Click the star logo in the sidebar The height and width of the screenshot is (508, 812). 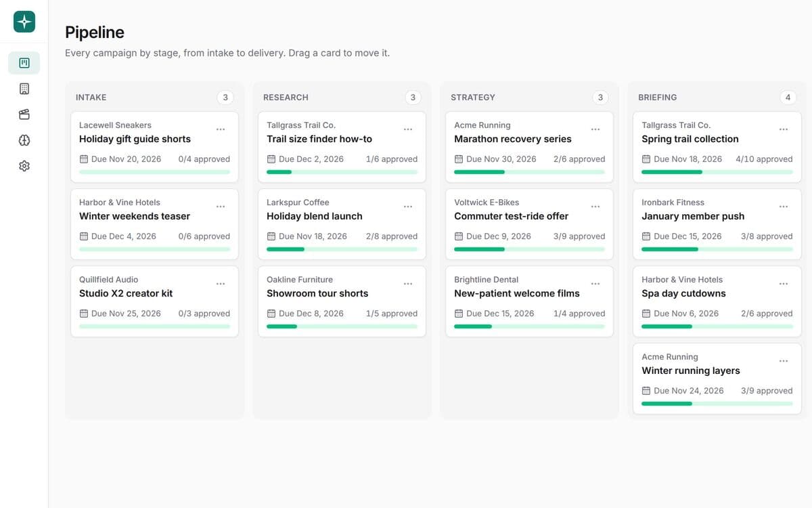click(24, 22)
